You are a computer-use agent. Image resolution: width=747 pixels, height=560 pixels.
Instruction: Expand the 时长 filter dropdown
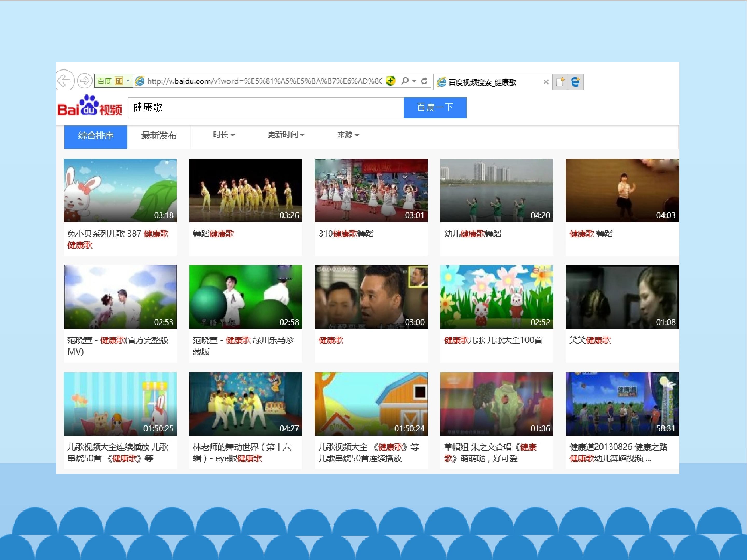pyautogui.click(x=224, y=135)
